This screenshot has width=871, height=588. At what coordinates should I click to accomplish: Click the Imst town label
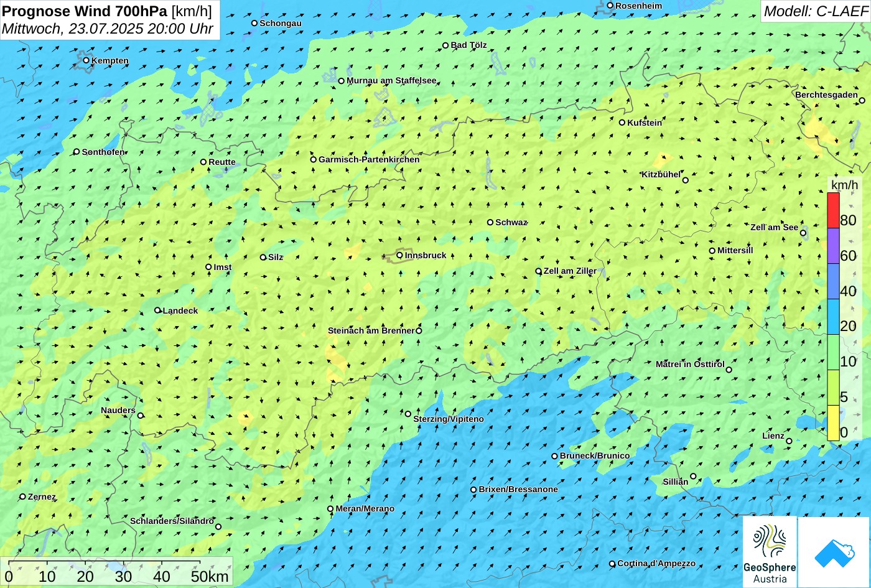[x=223, y=268]
